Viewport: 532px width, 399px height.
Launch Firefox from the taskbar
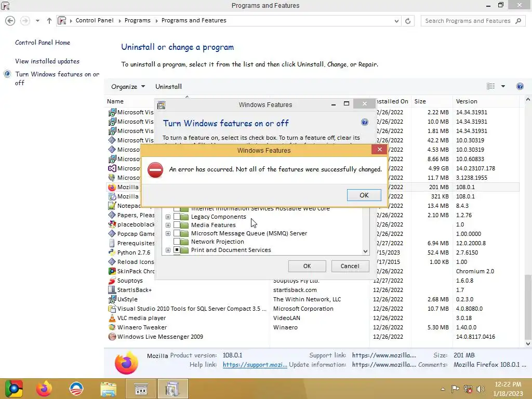point(44,389)
